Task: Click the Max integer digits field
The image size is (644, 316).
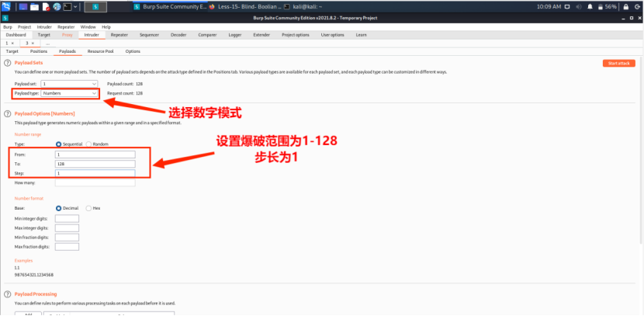Action: [x=67, y=227]
